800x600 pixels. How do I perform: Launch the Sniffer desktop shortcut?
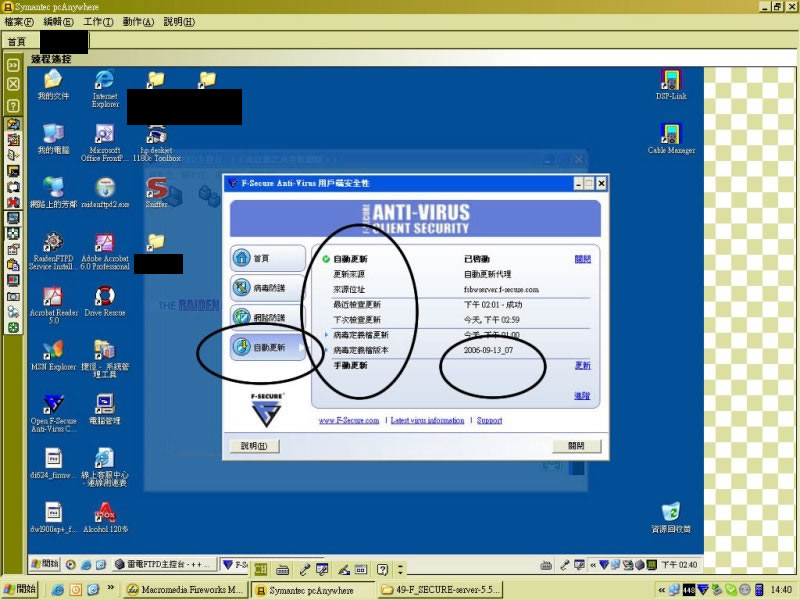[157, 193]
